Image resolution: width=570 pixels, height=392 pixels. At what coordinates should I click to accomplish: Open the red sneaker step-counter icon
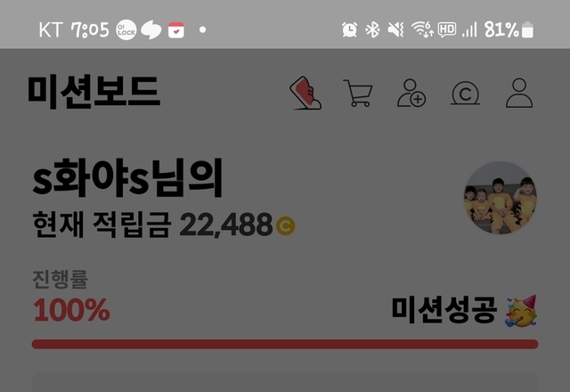[x=305, y=93]
